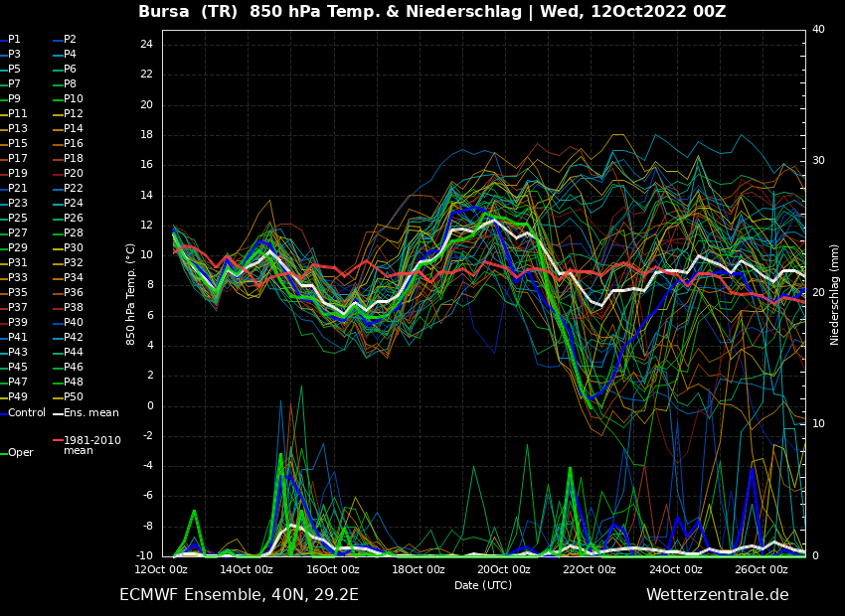Click the "22Oct 00z" date label
This screenshot has width=845, height=616.
(x=591, y=569)
